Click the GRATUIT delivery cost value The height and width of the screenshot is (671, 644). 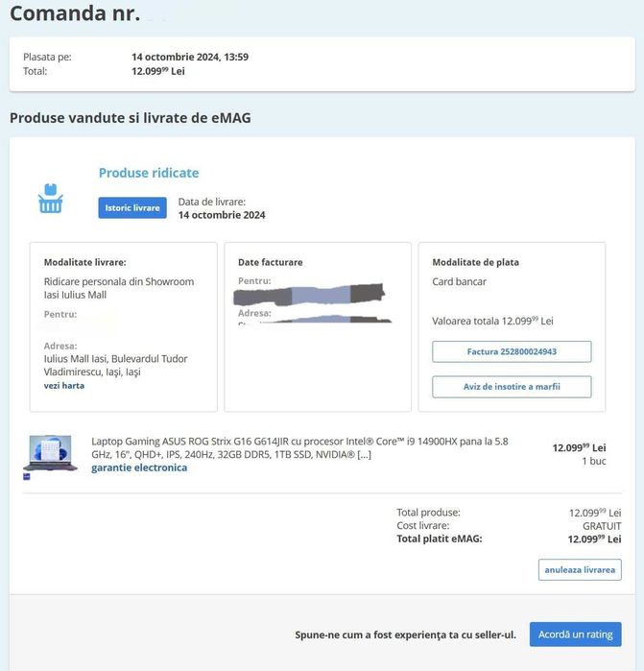[602, 526]
